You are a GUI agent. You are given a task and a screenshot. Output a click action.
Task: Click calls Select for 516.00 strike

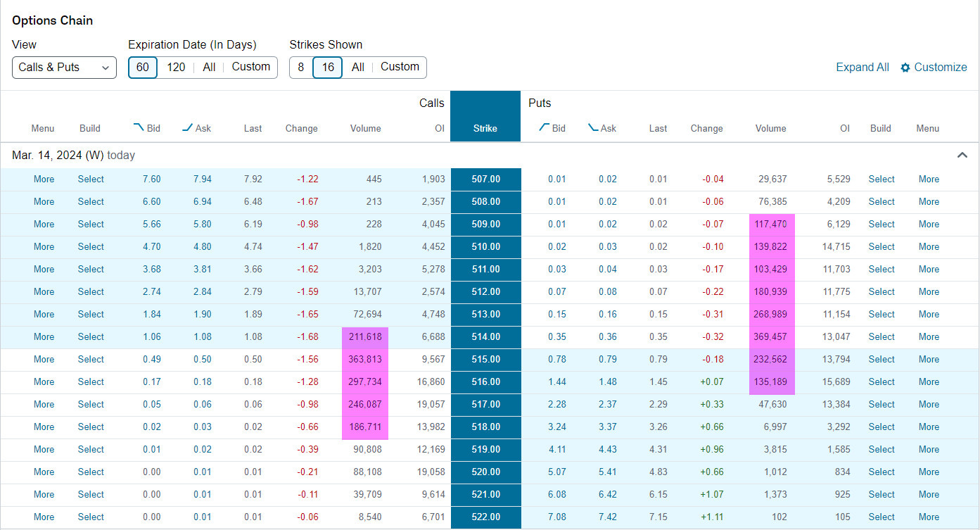(91, 382)
